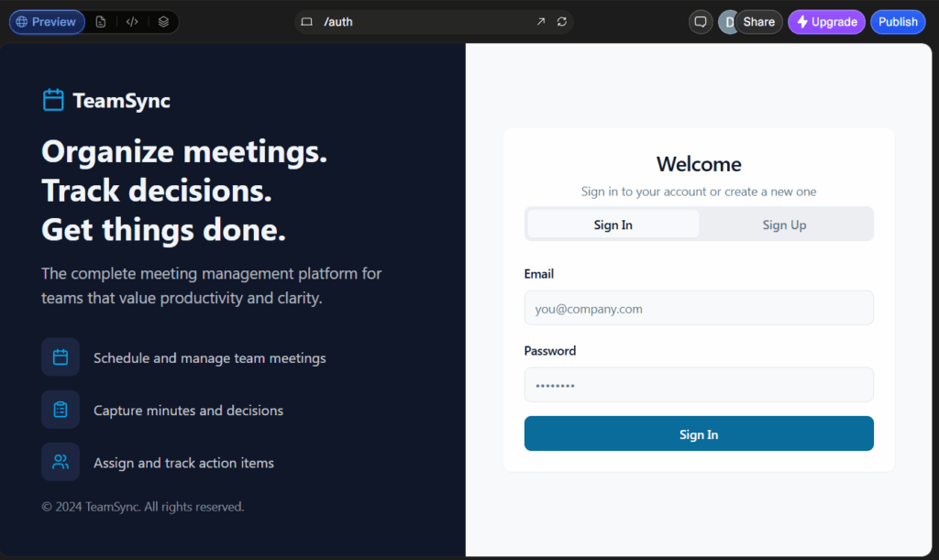939x560 pixels.
Task: Click the TeamSync calendar logo icon
Action: 53,100
